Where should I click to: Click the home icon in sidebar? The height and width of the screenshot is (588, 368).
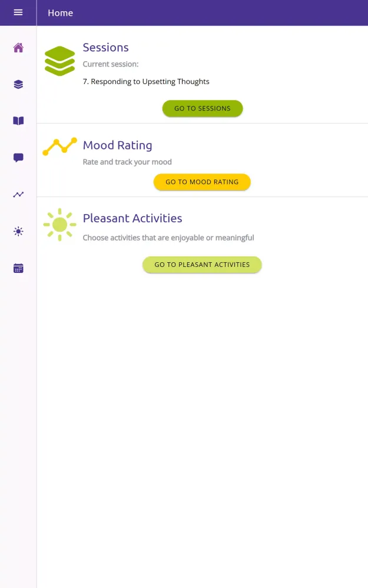[18, 48]
